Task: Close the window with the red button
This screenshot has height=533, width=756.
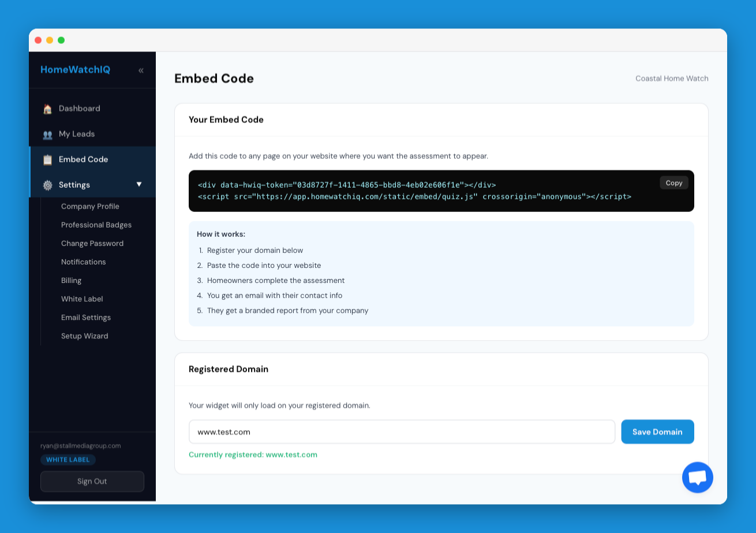Action: tap(38, 40)
